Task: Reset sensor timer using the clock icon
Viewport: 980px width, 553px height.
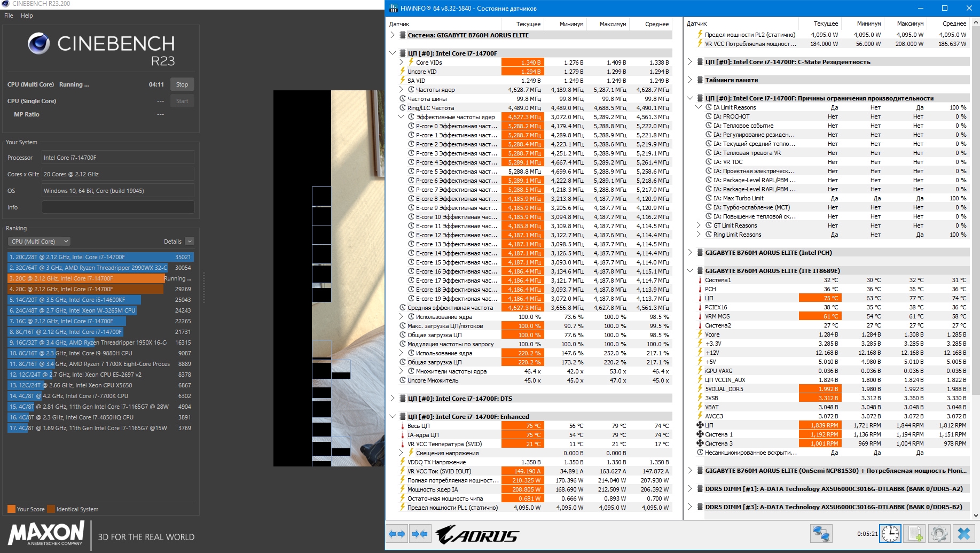Action: pos(890,533)
